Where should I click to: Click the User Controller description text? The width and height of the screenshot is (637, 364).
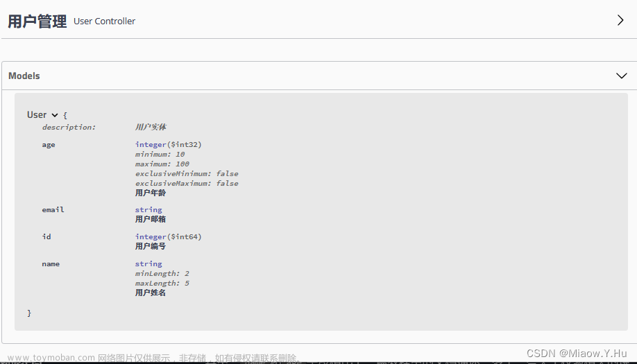104,21
